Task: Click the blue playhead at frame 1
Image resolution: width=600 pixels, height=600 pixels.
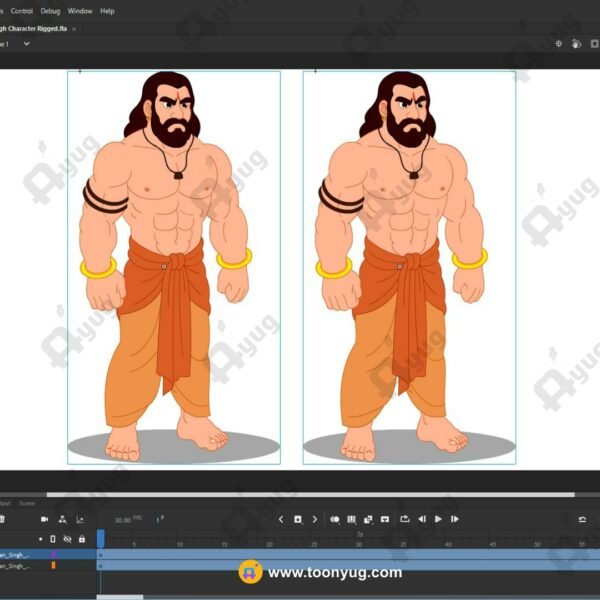Action: click(x=101, y=538)
